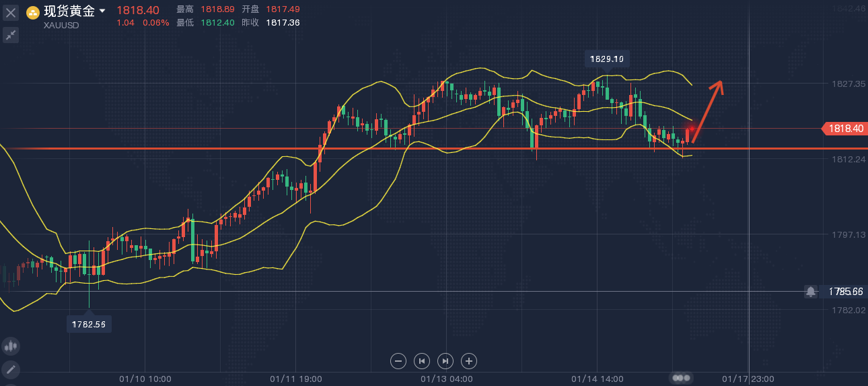Zoom in the chart with plus button
The image size is (868, 386).
(469, 361)
